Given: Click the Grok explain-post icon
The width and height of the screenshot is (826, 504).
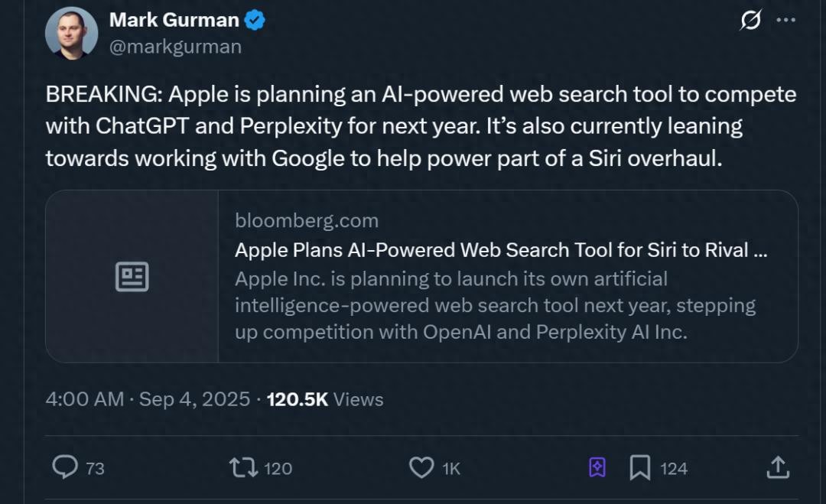Looking at the screenshot, I should coord(751,21).
